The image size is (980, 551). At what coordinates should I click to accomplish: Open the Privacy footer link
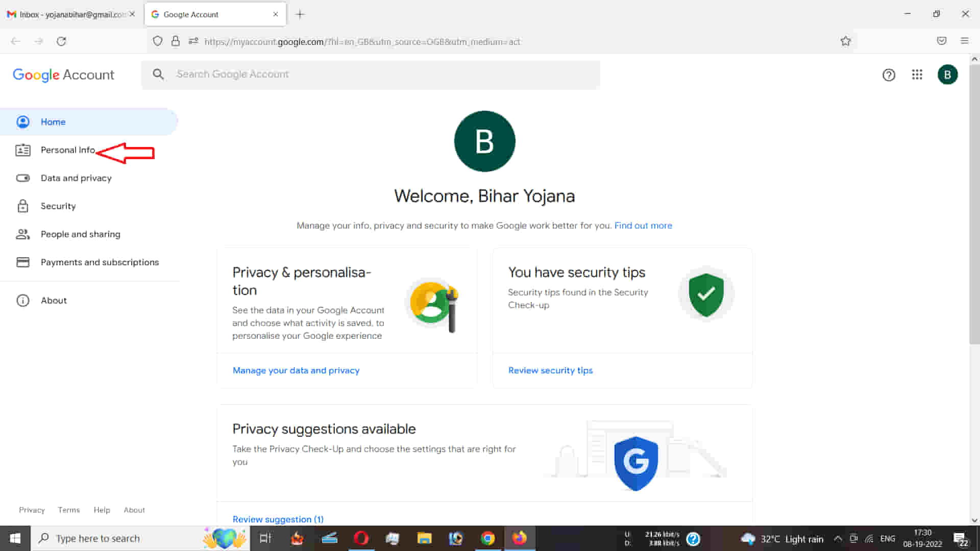[x=32, y=510]
